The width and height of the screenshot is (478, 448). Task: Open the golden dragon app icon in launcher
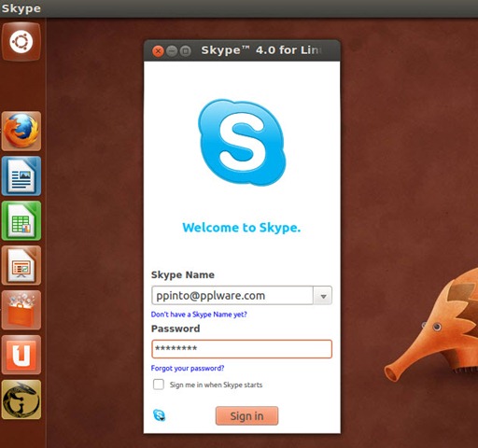point(21,399)
